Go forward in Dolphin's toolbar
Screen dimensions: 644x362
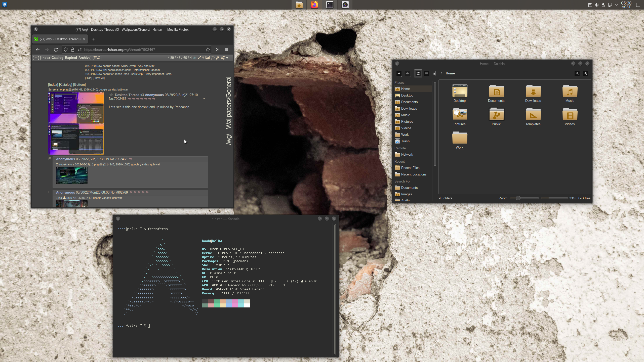click(x=407, y=73)
